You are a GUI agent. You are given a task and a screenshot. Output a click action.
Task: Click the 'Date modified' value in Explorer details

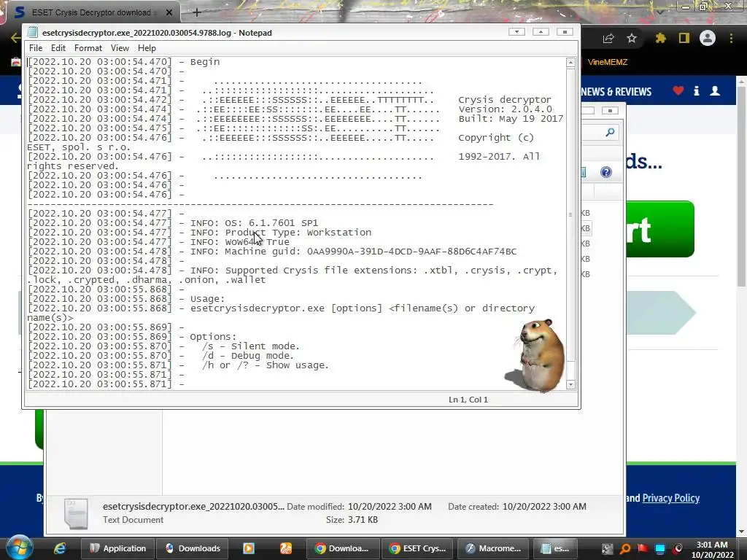[390, 507]
